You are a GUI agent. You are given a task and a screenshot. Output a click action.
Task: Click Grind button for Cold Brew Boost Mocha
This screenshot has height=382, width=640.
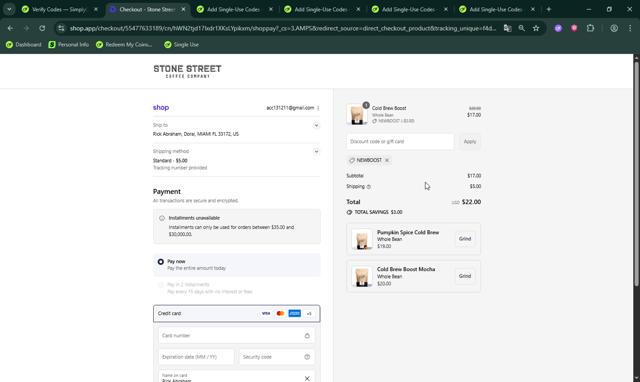(x=465, y=276)
